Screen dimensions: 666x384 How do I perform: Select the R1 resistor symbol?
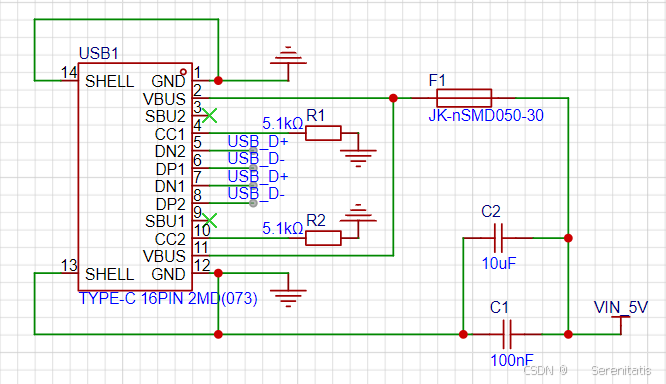click(x=323, y=133)
